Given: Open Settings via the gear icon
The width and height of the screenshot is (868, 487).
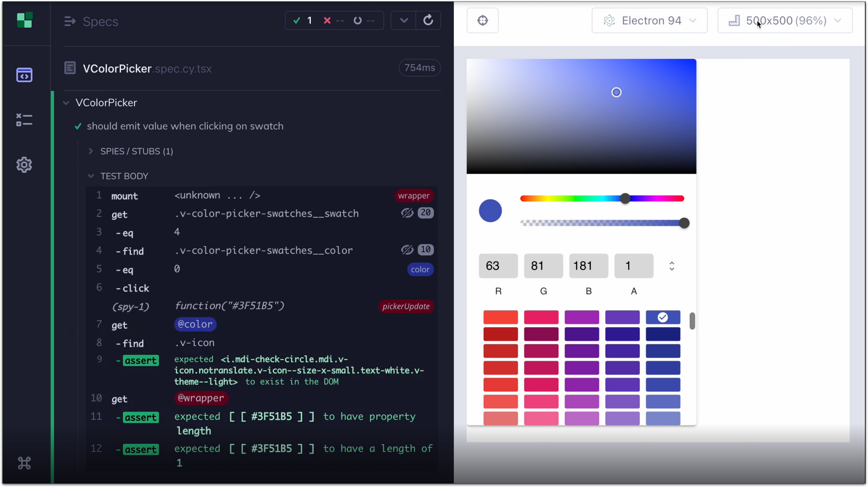Looking at the screenshot, I should pyautogui.click(x=24, y=165).
